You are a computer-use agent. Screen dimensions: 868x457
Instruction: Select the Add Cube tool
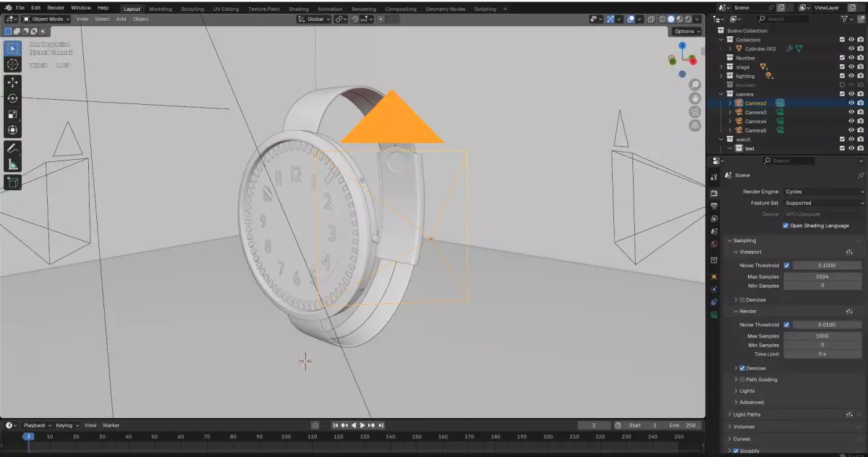(12, 182)
